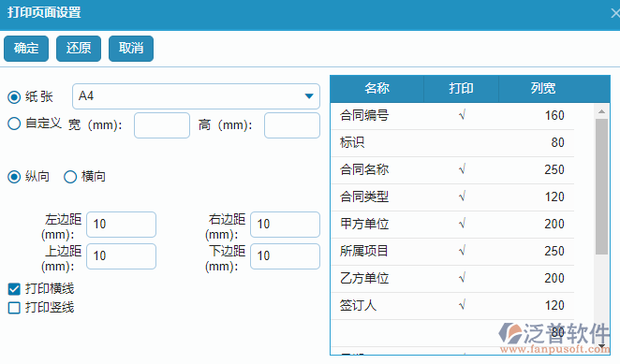Click column width 200 for 甲方单位
The image size is (620, 364).
click(x=554, y=224)
